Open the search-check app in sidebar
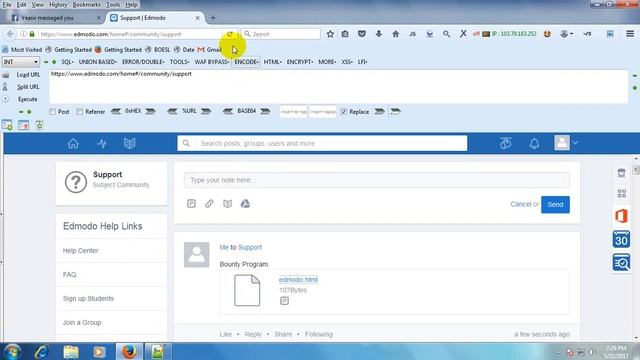640x360 pixels. click(x=621, y=262)
